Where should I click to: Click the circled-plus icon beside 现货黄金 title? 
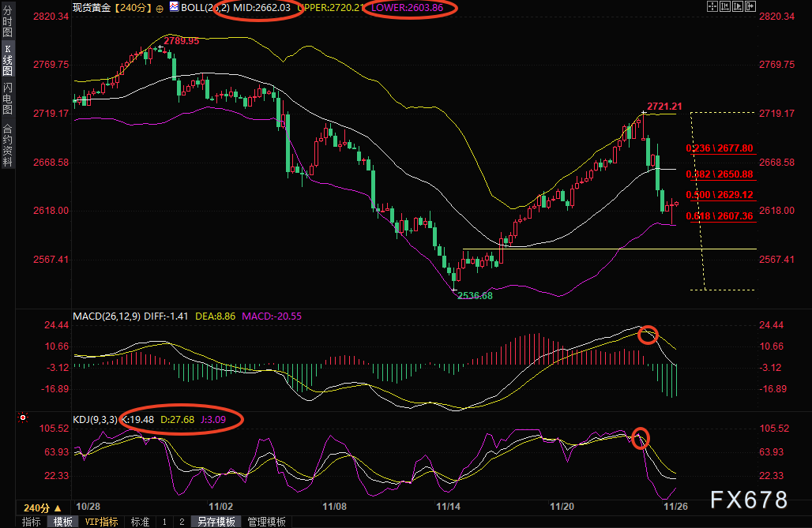tap(160, 8)
